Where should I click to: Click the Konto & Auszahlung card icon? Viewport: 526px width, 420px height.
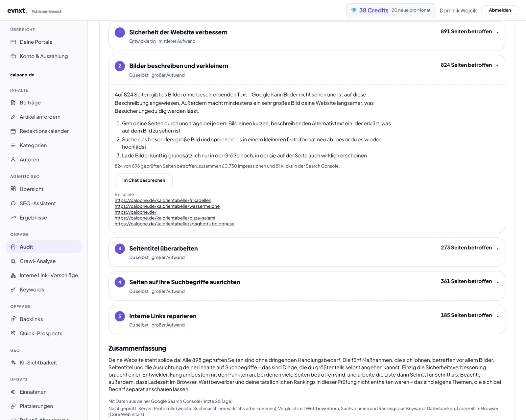coord(13,56)
